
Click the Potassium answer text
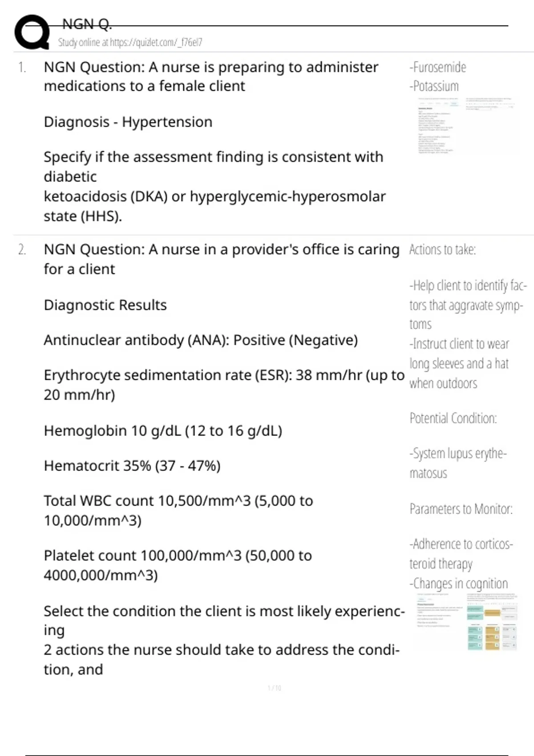434,86
